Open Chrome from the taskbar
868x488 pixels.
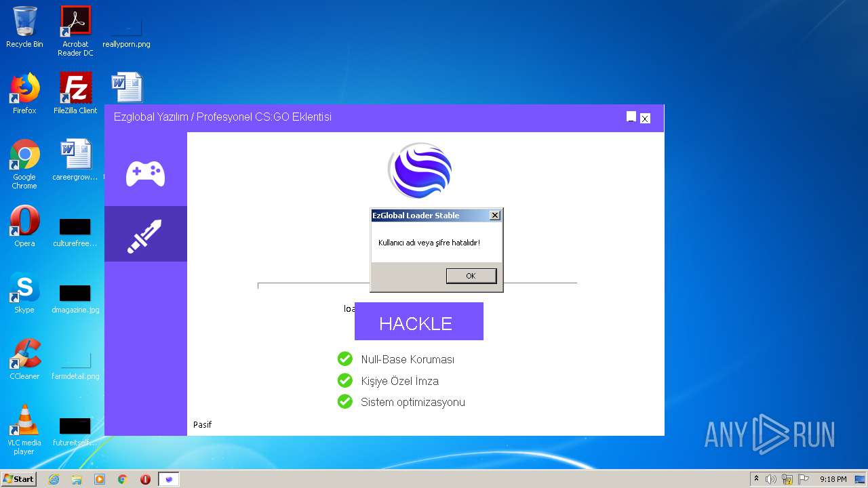123,479
